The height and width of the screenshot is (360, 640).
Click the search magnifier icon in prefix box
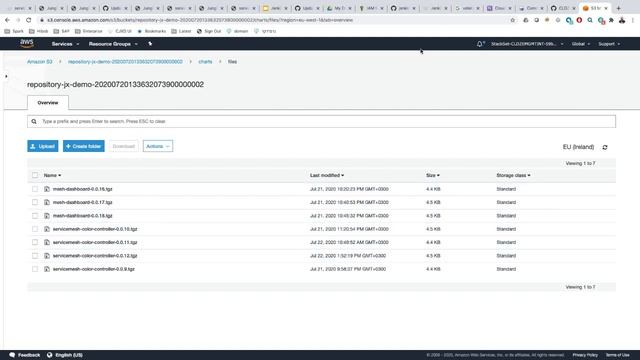coord(34,121)
